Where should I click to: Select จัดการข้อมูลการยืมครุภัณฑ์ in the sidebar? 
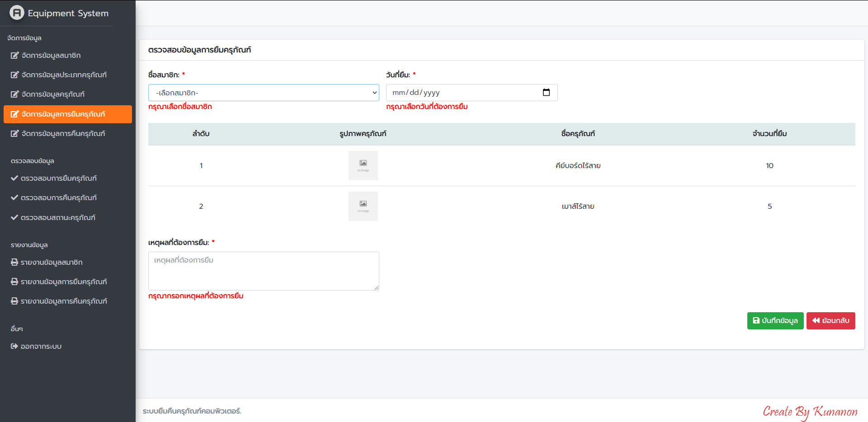coord(63,114)
